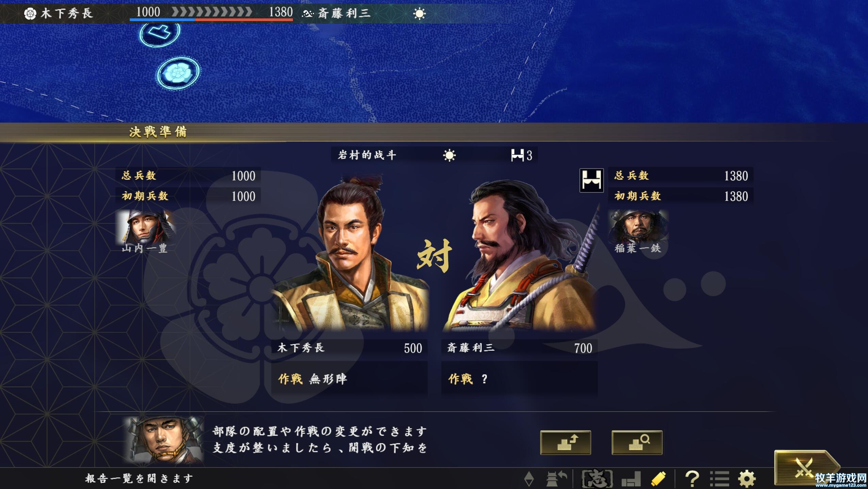
Task: Click the stepped blocks icon in bottom bar
Action: coord(631,479)
